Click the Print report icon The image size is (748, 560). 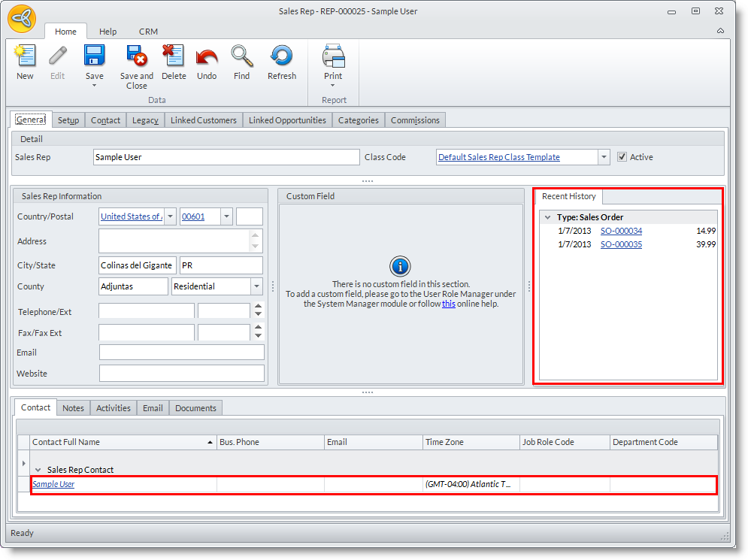pyautogui.click(x=333, y=57)
